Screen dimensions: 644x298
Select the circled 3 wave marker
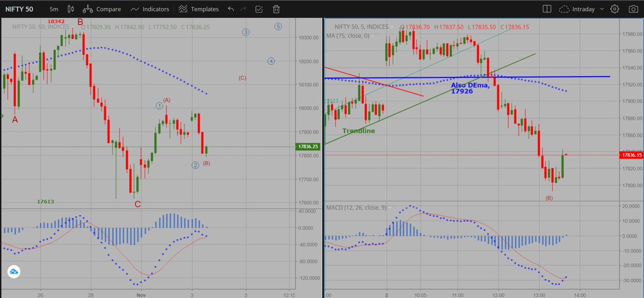pyautogui.click(x=245, y=32)
